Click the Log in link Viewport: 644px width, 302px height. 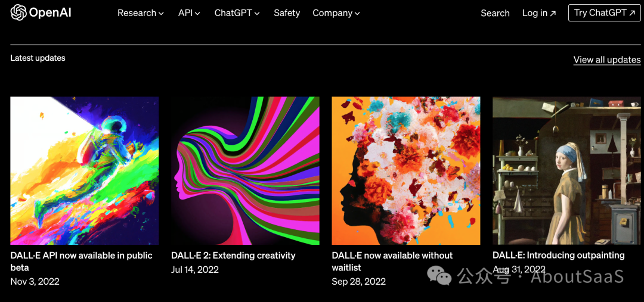point(539,13)
